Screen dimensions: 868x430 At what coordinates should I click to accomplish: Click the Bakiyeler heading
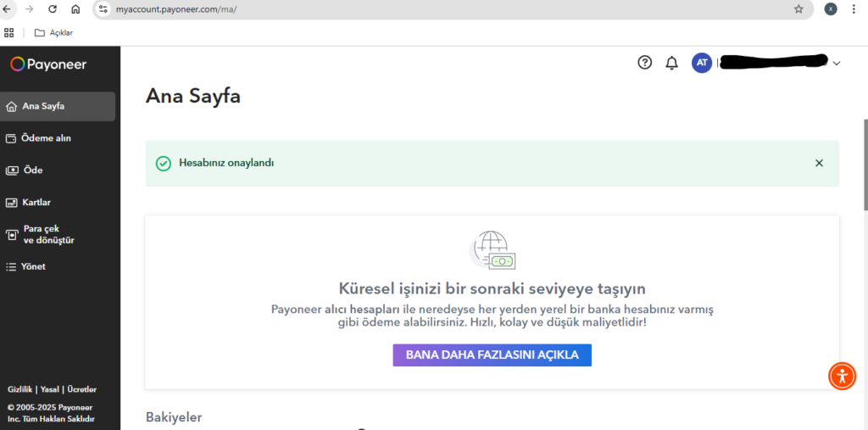[x=174, y=417]
